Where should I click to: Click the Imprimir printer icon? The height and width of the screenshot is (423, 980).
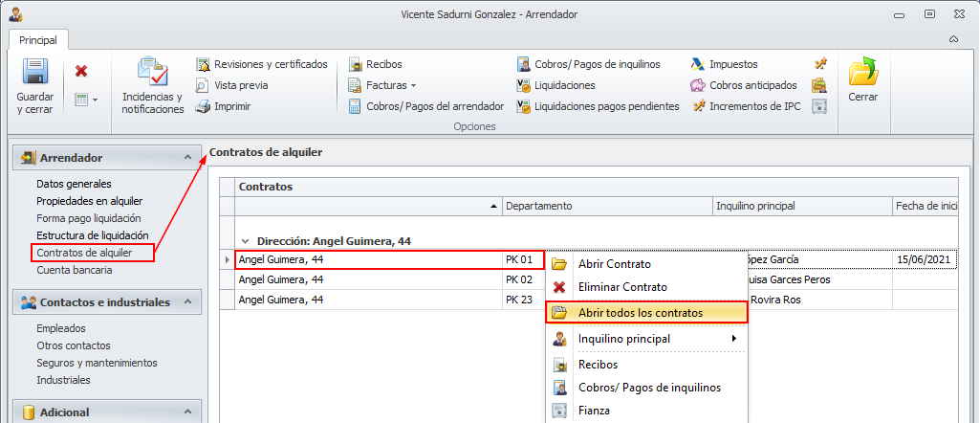(x=203, y=106)
